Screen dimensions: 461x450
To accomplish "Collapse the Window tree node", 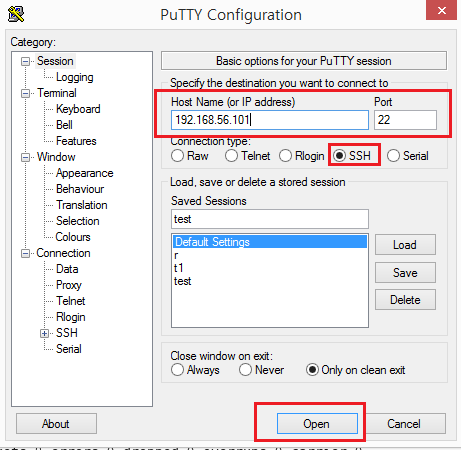I will (x=25, y=157).
